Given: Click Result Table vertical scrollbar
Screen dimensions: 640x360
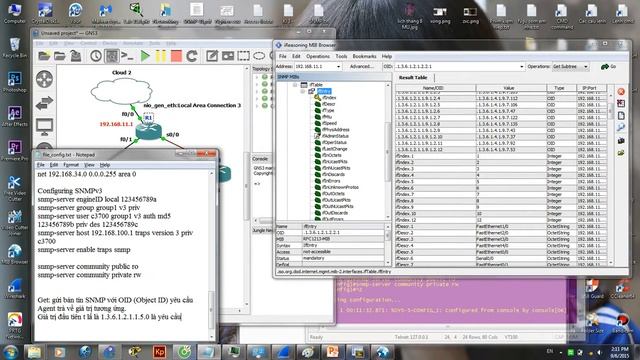Looking at the screenshot, I should [611, 178].
